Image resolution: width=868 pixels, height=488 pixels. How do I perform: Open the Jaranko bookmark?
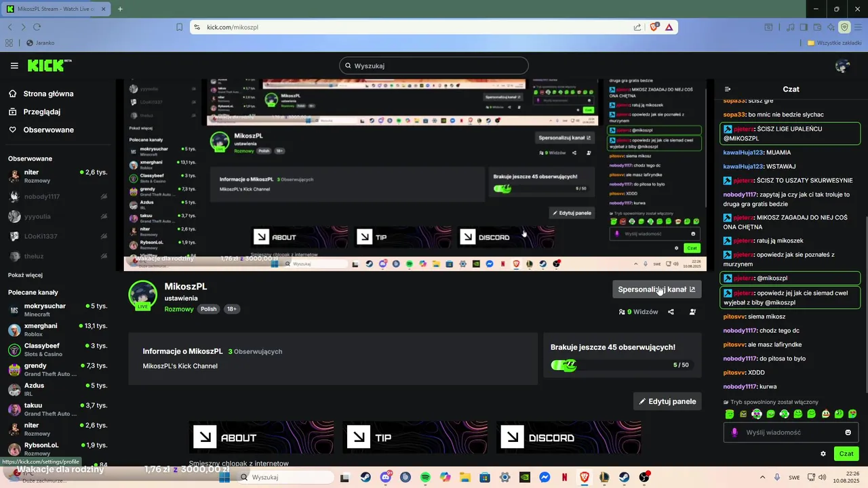pyautogui.click(x=41, y=43)
